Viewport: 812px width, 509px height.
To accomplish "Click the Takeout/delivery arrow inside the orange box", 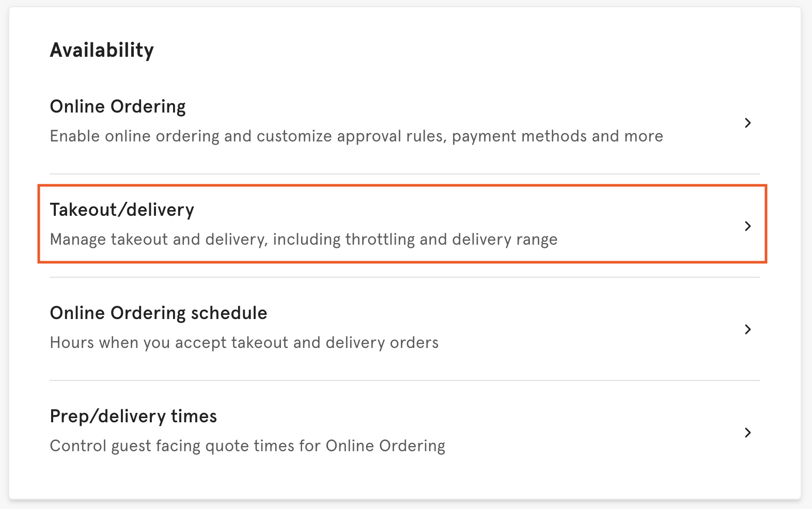I will [747, 226].
